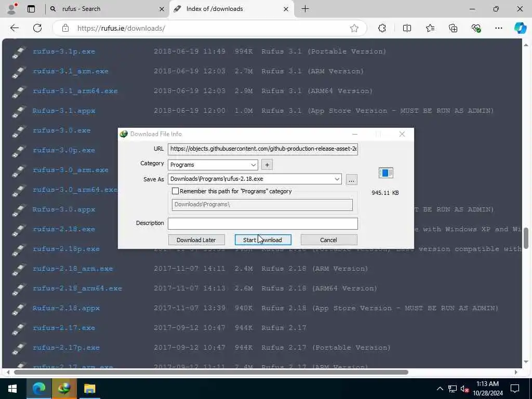Cancel the download dialog
This screenshot has width=532, height=399.
coord(328,240)
